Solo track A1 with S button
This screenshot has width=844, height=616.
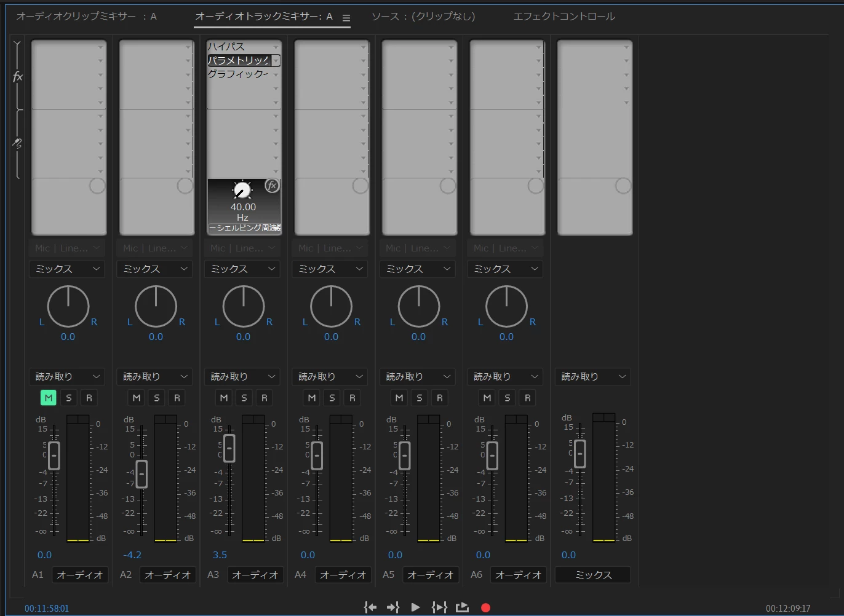[69, 398]
